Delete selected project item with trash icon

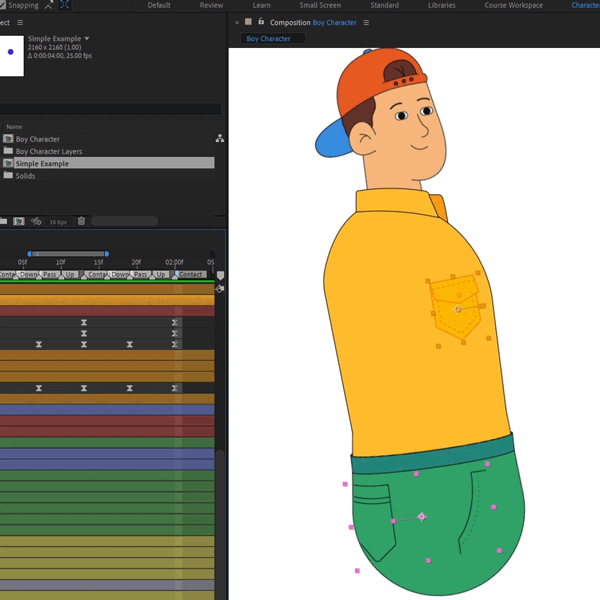click(x=81, y=221)
